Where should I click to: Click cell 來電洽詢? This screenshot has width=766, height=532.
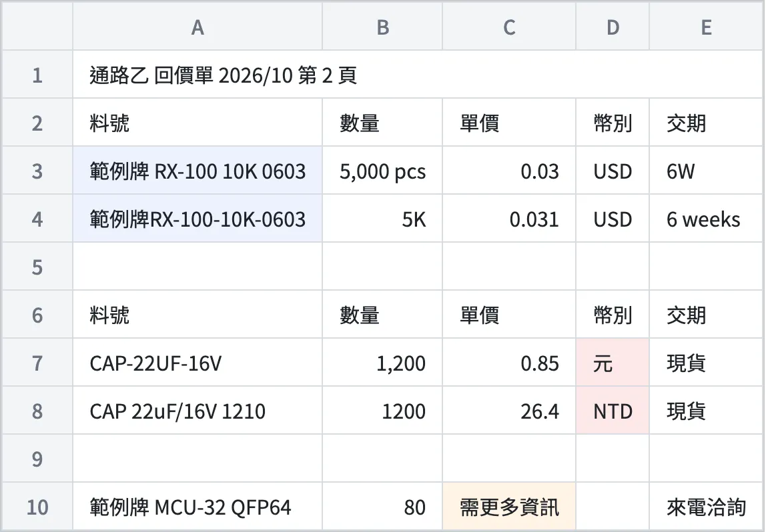coord(707,506)
